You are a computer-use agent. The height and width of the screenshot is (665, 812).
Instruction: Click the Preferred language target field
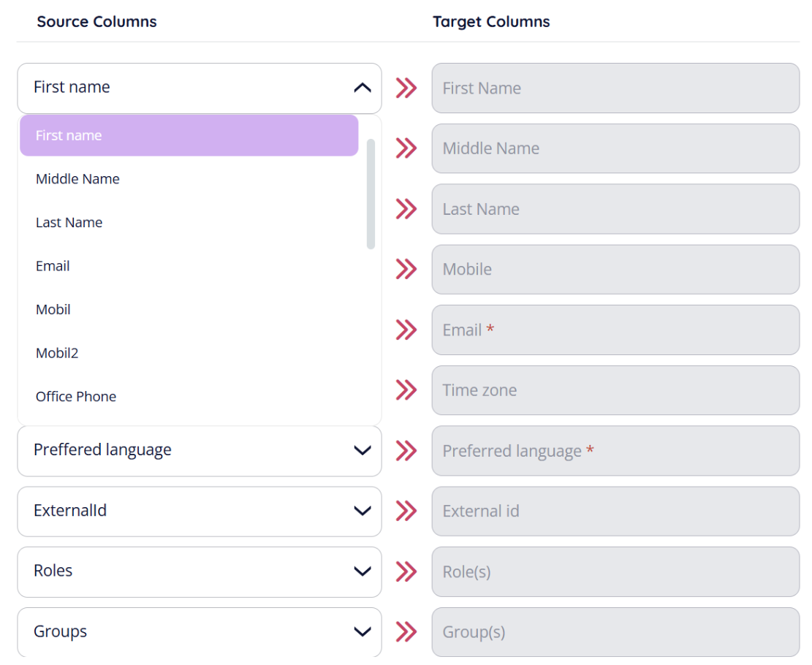[615, 451]
